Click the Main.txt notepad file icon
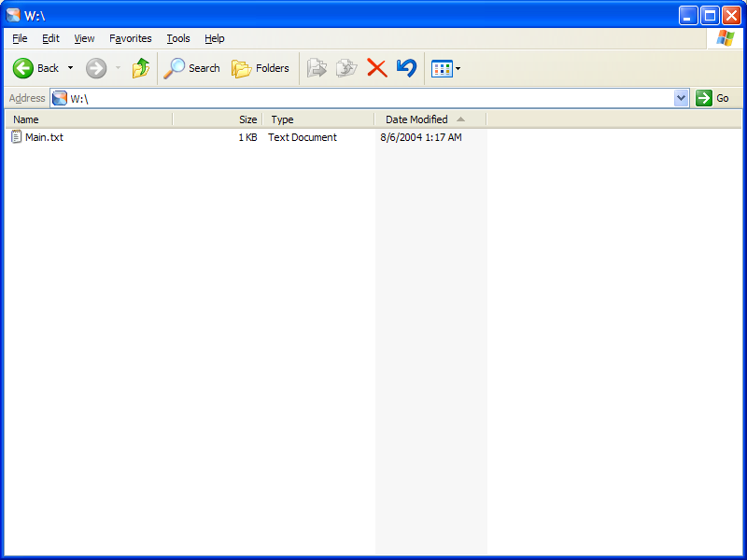Screen dimensions: 747x560 [17, 137]
